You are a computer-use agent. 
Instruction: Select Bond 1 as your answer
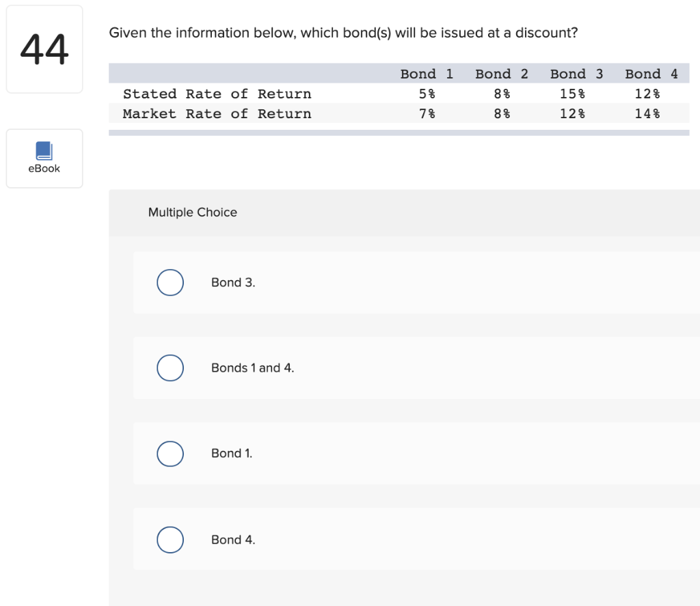[170, 454]
